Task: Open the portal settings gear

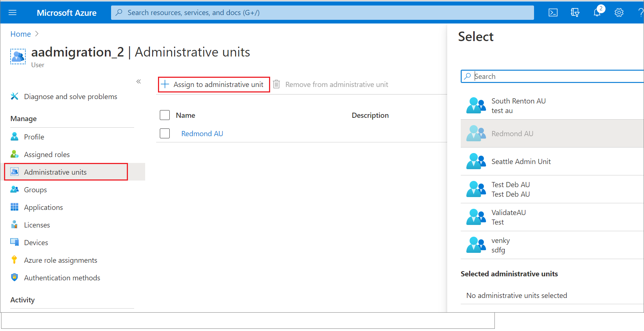Action: tap(619, 13)
